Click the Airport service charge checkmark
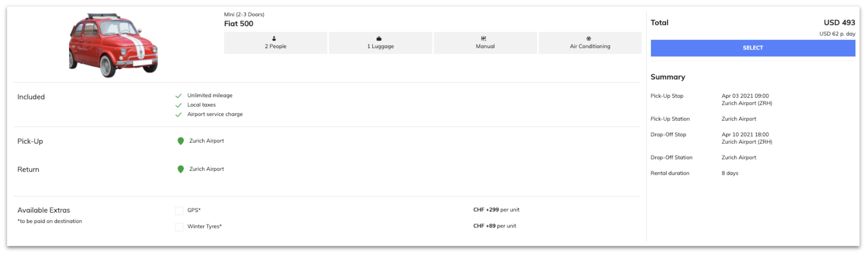This screenshot has height=257, width=868. click(x=178, y=115)
